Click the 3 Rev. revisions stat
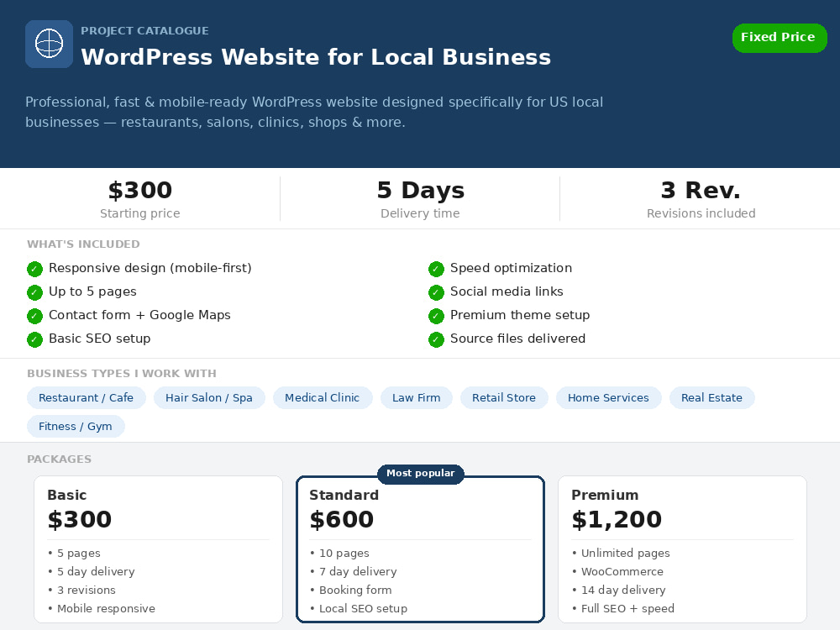 pyautogui.click(x=701, y=199)
